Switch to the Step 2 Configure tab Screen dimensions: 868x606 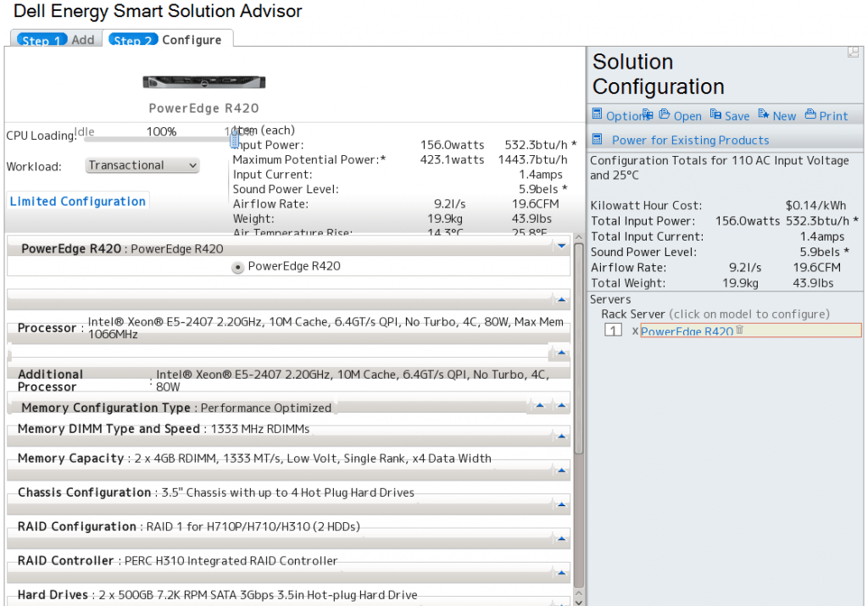click(167, 39)
